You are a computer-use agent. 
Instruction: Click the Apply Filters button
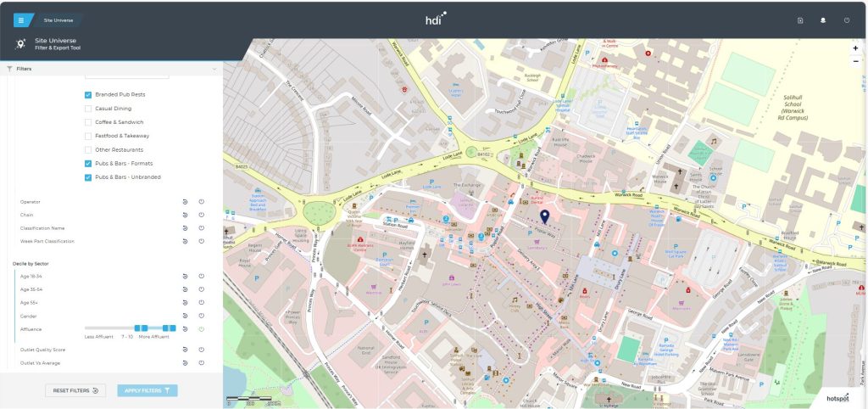[x=147, y=390]
